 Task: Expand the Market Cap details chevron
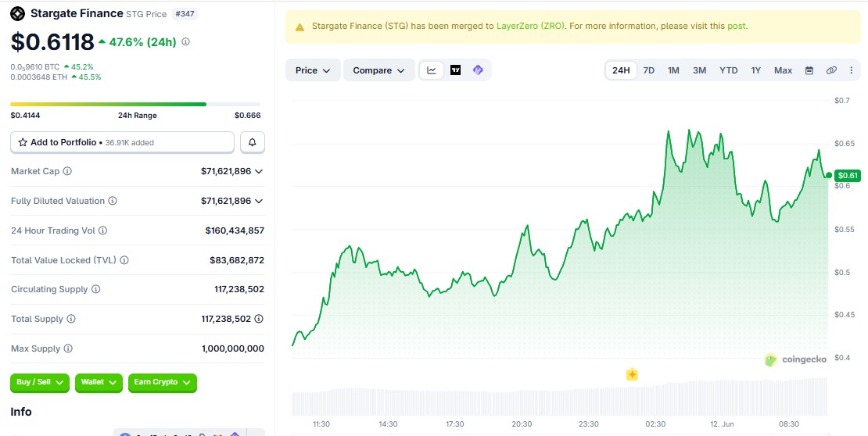point(259,172)
